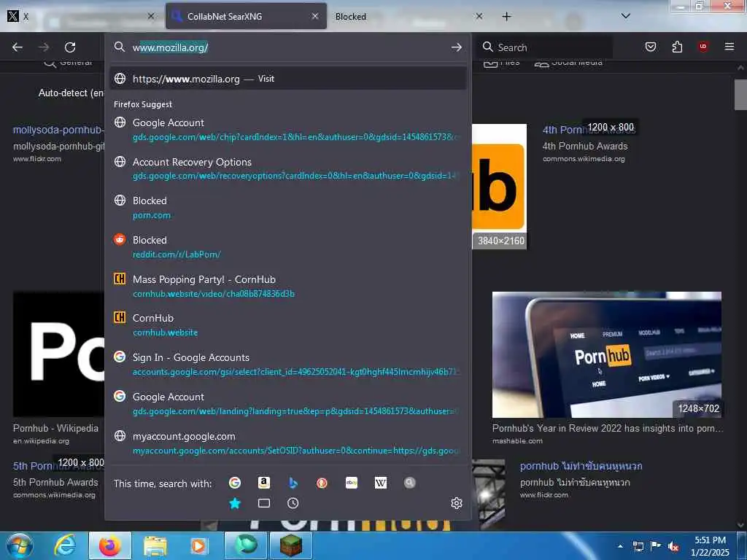Click the orange logo 3840×2160 thumbnail
The height and width of the screenshot is (560, 747).
(x=499, y=186)
